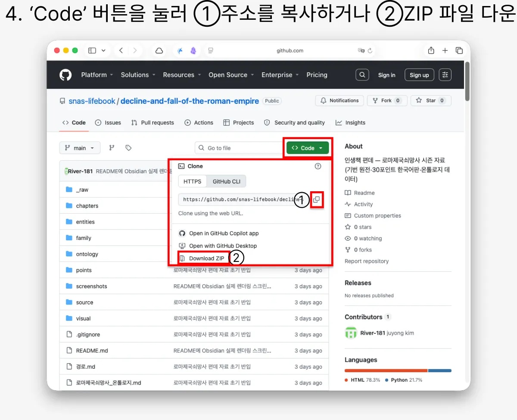Fork the repository with Fork button
The width and height of the screenshot is (517, 420).
point(387,100)
